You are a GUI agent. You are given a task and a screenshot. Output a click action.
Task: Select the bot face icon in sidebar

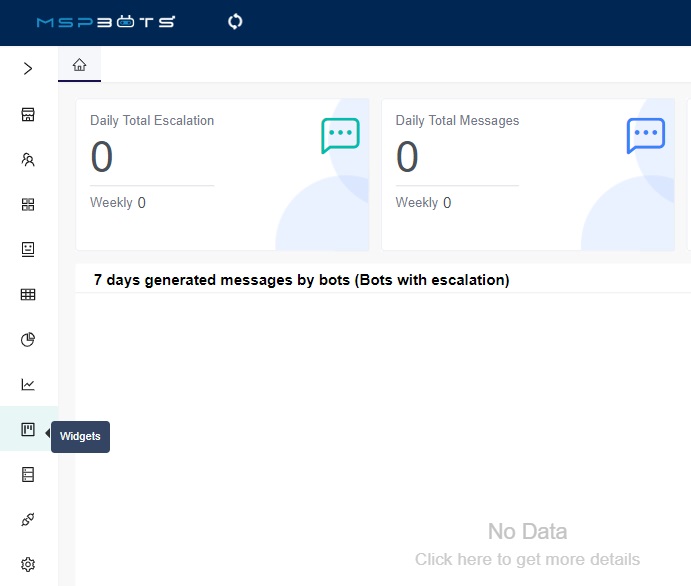coord(28,249)
